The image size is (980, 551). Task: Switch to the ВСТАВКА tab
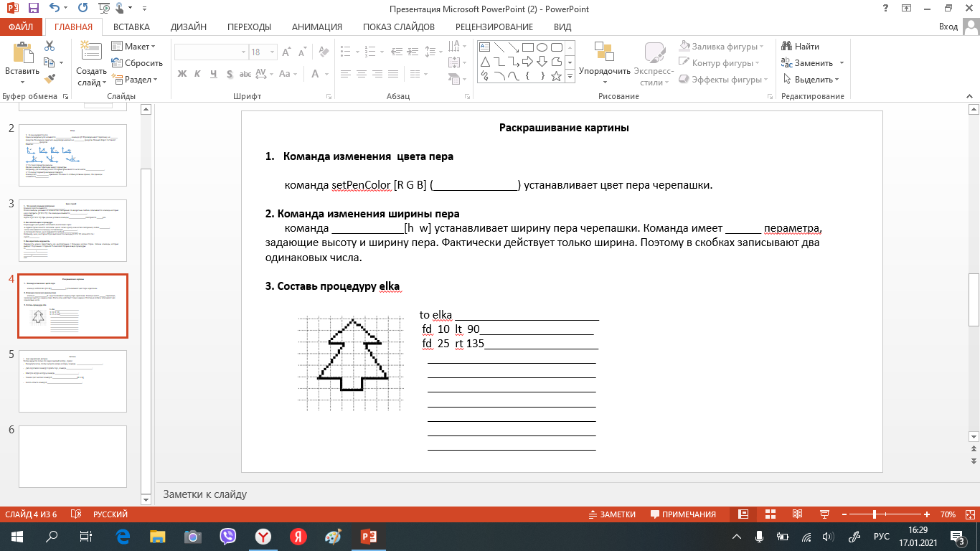click(x=132, y=27)
